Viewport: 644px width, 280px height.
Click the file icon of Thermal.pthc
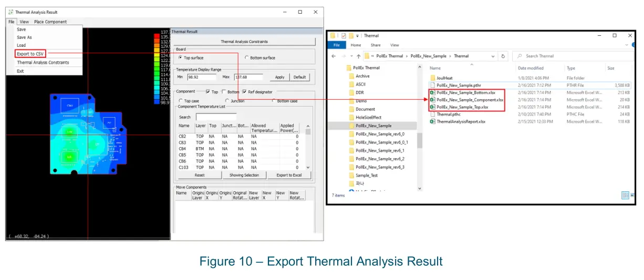(433, 114)
